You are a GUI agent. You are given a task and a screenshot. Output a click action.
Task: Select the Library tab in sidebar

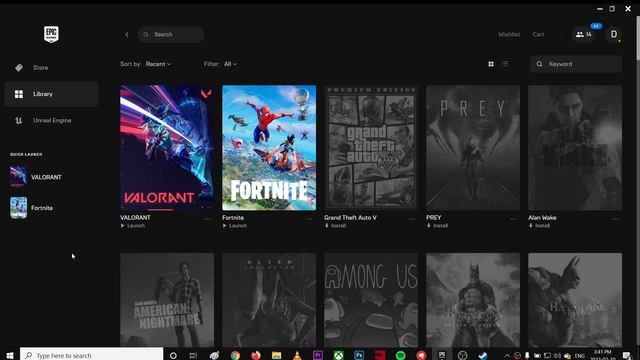51,94
